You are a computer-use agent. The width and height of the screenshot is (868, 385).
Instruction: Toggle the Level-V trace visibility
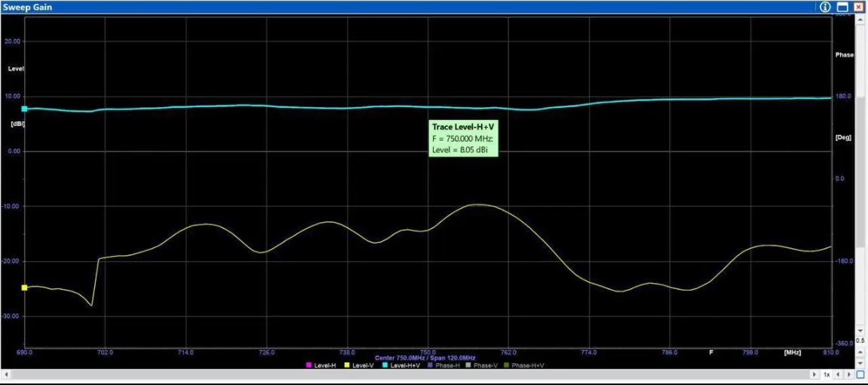point(359,365)
